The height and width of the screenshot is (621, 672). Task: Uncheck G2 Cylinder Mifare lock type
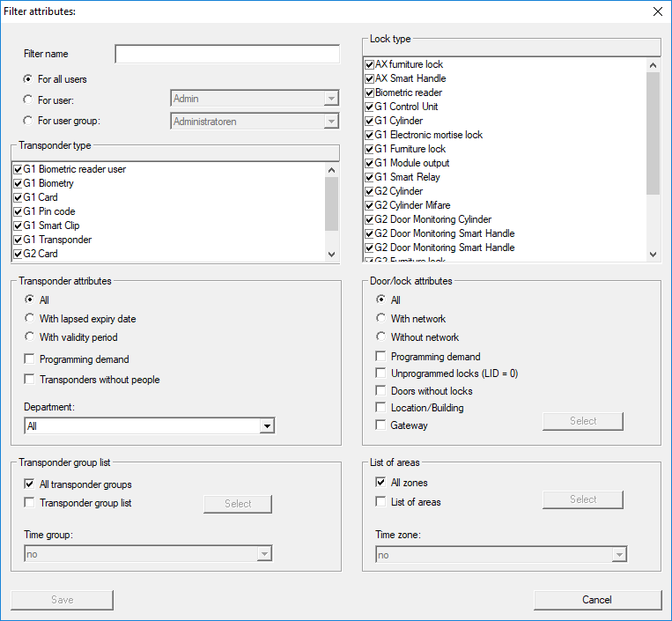tap(370, 205)
